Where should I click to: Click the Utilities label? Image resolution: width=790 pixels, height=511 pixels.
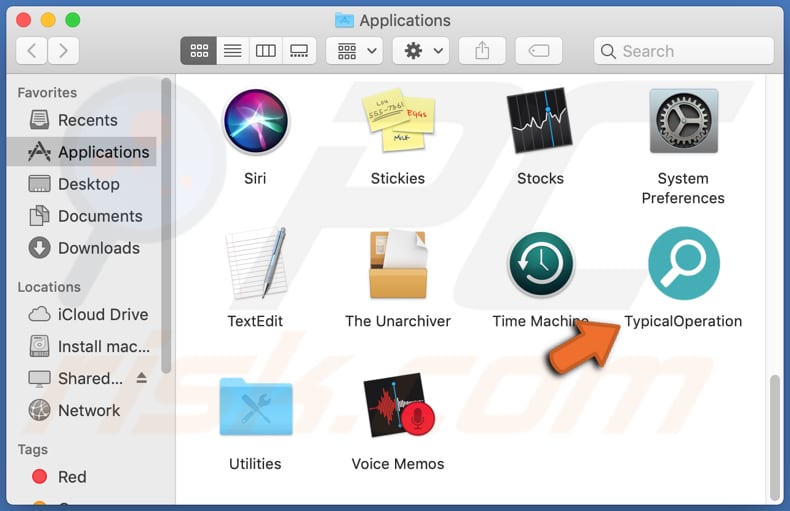pyautogui.click(x=255, y=464)
